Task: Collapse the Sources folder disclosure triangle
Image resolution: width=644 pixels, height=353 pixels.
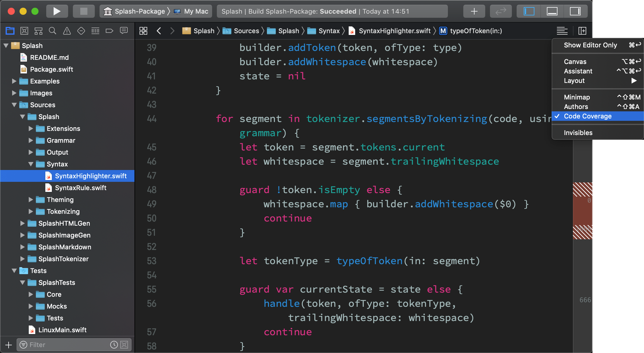Action: [14, 105]
